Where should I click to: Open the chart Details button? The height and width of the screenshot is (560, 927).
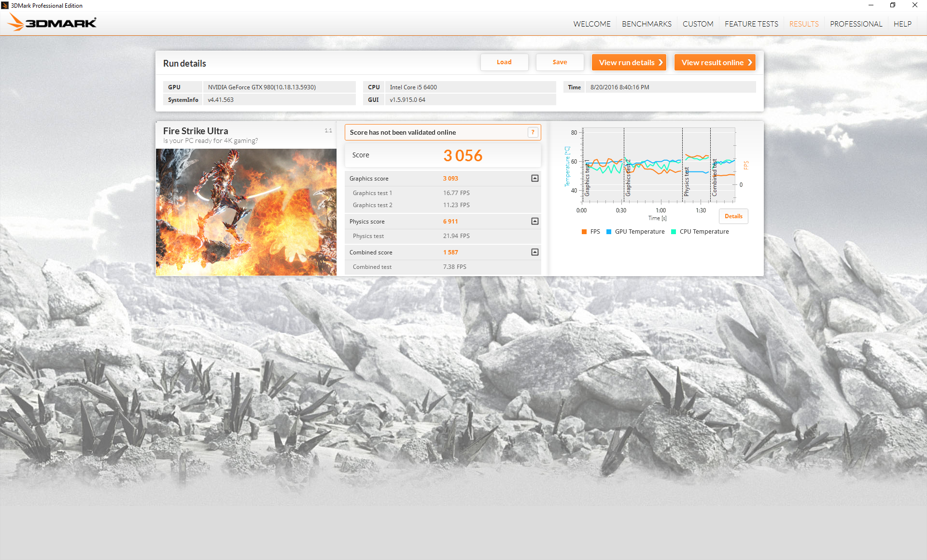click(x=733, y=216)
